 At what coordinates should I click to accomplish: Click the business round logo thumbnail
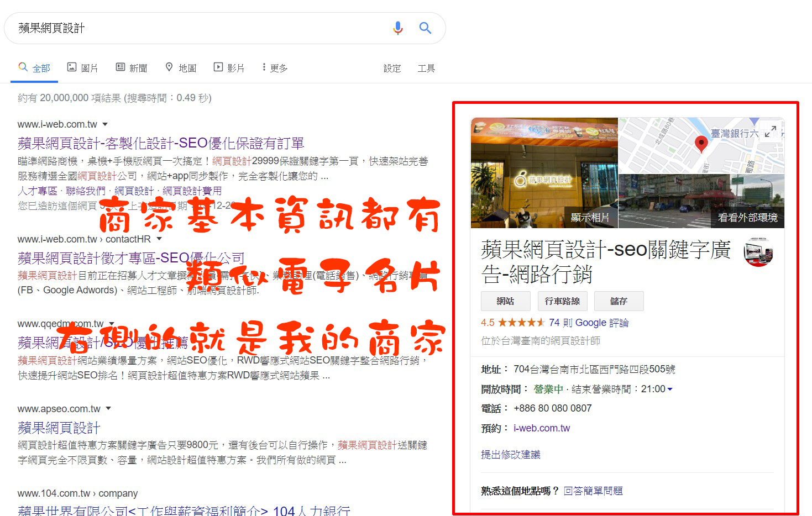758,252
